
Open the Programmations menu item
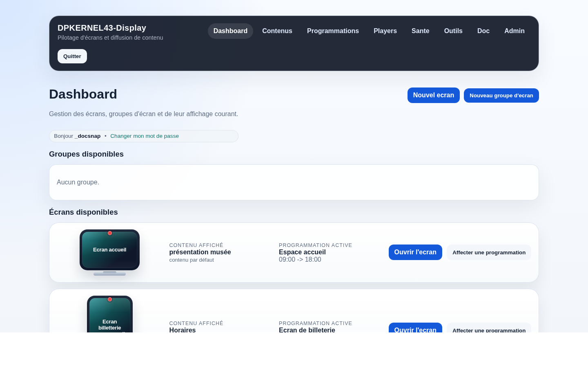point(333,31)
